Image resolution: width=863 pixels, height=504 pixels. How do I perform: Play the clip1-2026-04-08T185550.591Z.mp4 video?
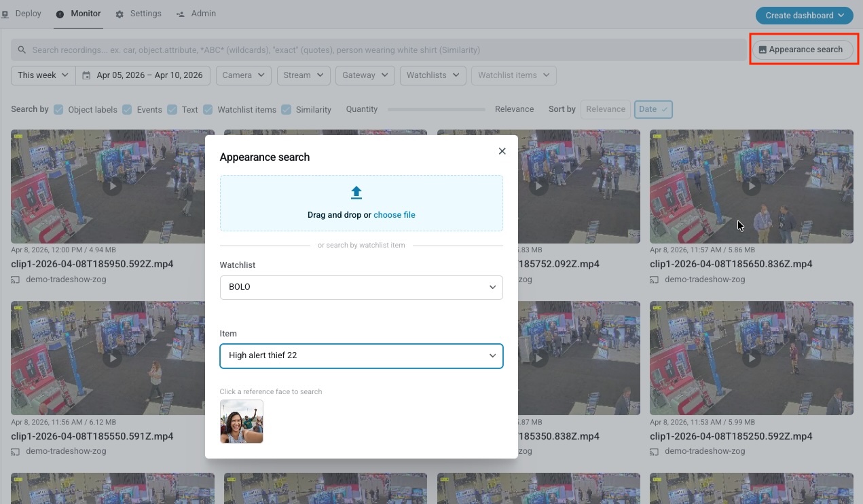[x=113, y=357]
